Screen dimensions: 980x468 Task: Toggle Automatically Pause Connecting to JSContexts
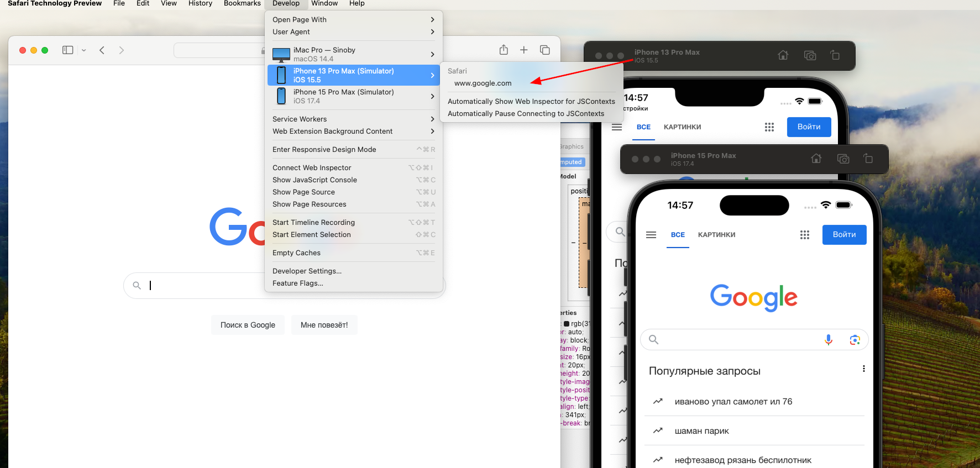coord(526,113)
